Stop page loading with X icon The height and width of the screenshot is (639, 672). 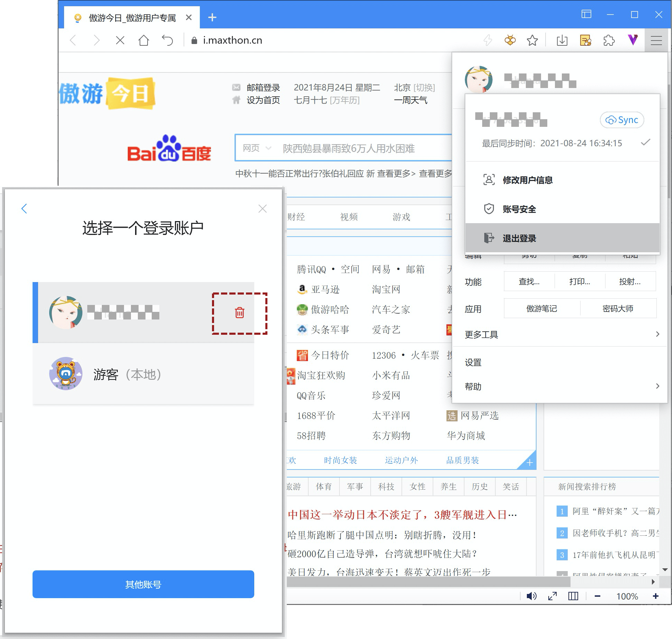pyautogui.click(x=120, y=41)
